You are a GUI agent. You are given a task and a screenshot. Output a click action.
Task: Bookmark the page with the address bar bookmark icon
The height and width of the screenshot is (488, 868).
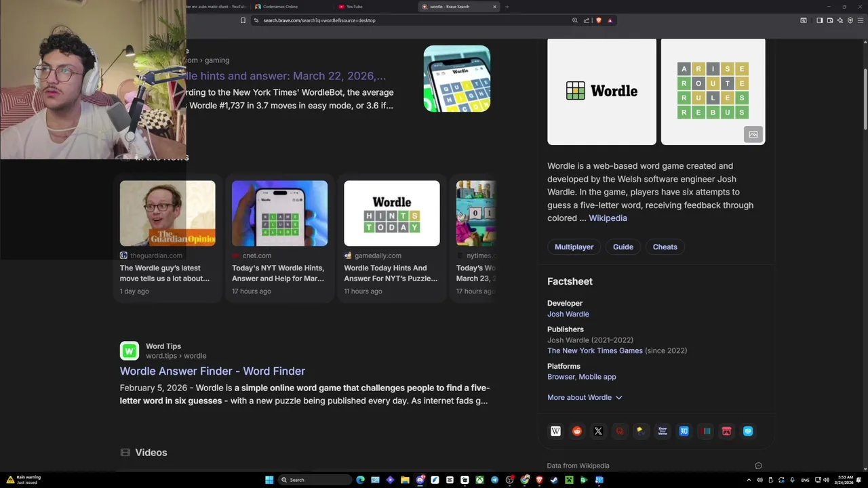tap(243, 20)
